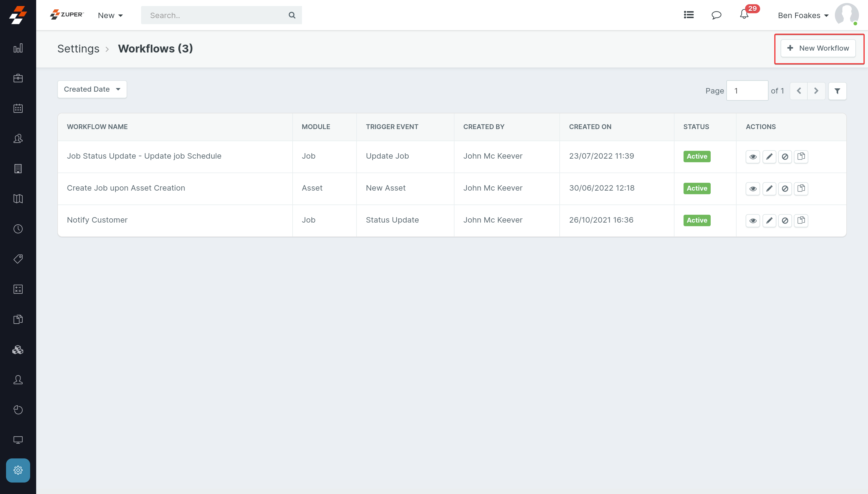
Task: Deactivate the Notify Customer workflow
Action: (x=785, y=220)
